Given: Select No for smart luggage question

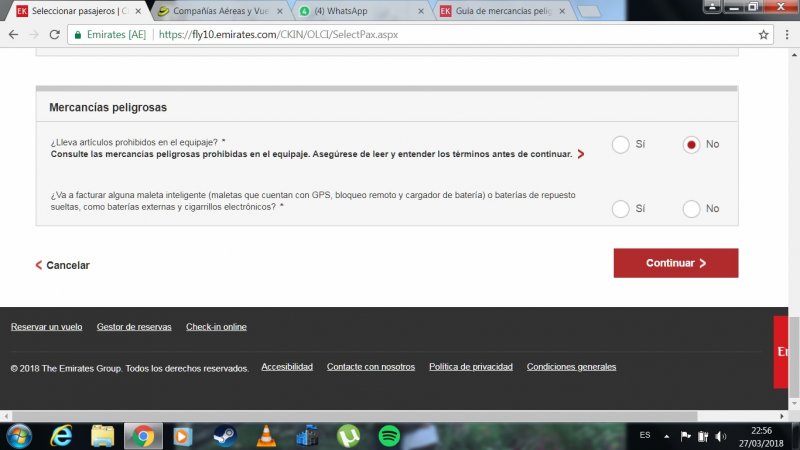Looking at the screenshot, I should pyautogui.click(x=691, y=208).
